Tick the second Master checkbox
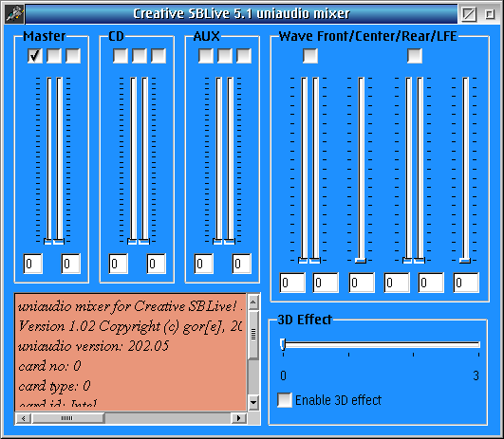Screen dimensions: 504x439 (54, 56)
